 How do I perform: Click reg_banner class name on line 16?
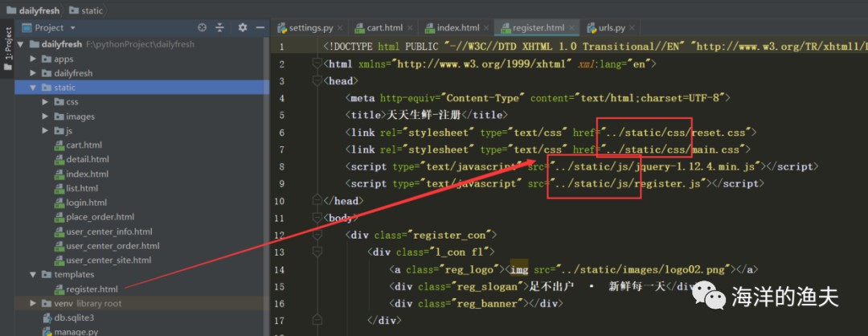(488, 303)
